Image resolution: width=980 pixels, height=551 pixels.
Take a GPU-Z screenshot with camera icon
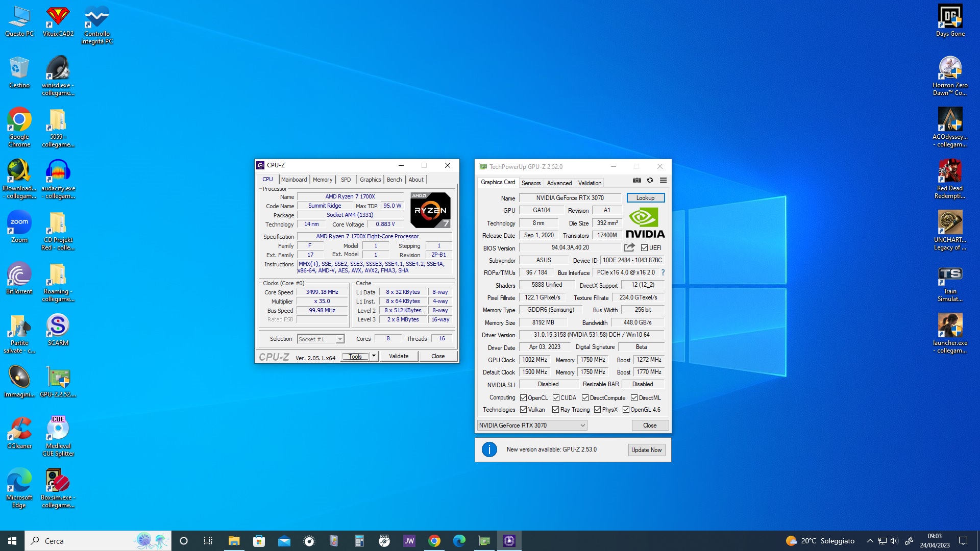(x=637, y=180)
